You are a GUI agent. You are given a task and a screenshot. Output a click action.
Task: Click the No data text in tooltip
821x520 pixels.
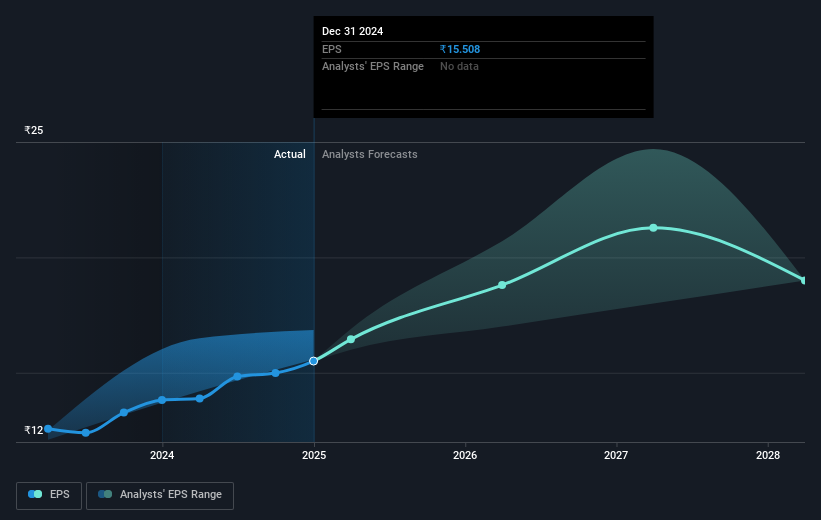coord(459,67)
